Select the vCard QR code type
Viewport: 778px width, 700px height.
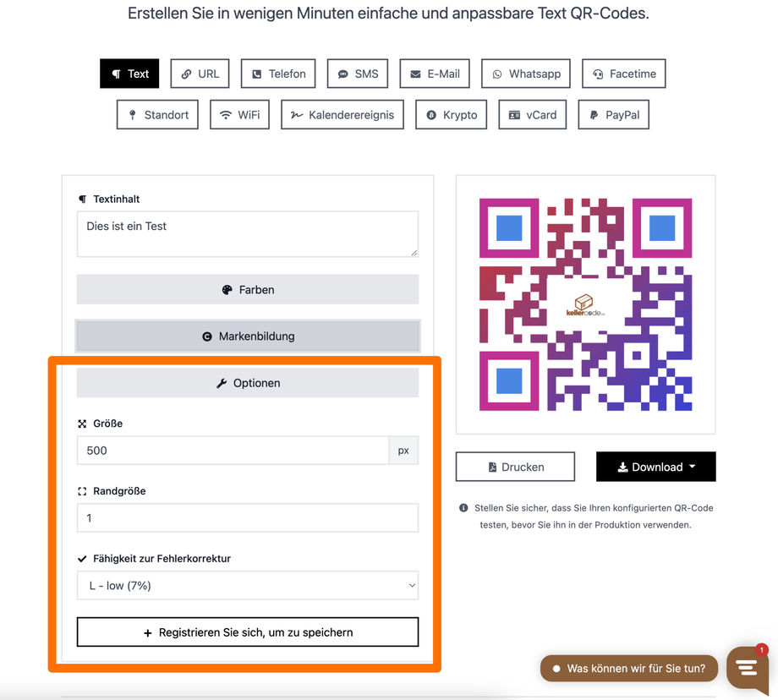[x=533, y=115]
